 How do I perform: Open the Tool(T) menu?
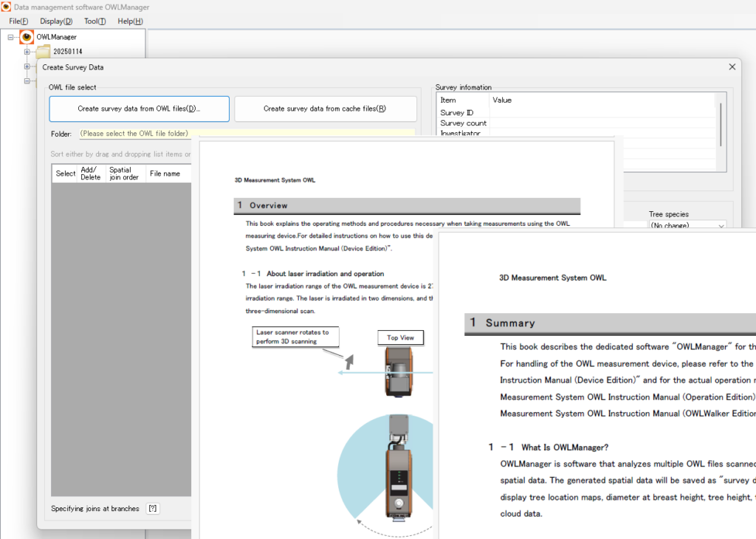(x=94, y=21)
